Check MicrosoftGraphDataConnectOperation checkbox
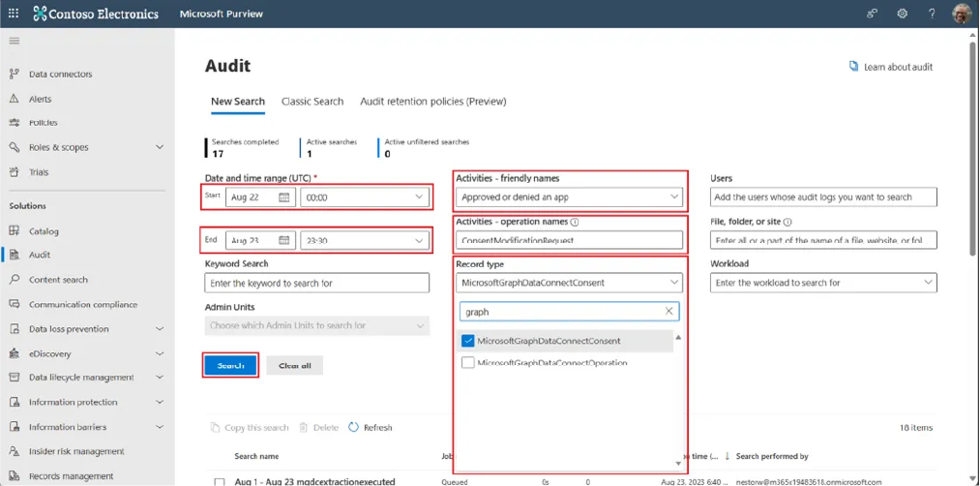This screenshot has height=486, width=980. [x=467, y=363]
